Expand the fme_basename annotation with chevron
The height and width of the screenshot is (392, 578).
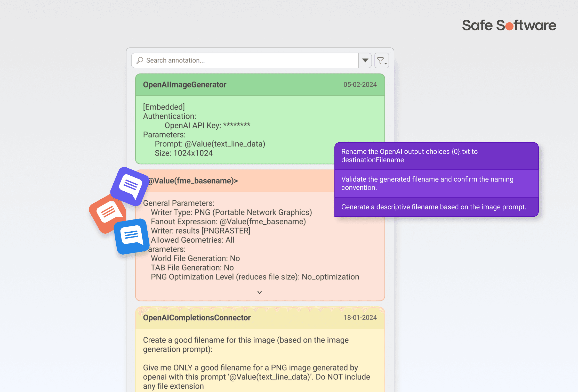pyautogui.click(x=260, y=292)
